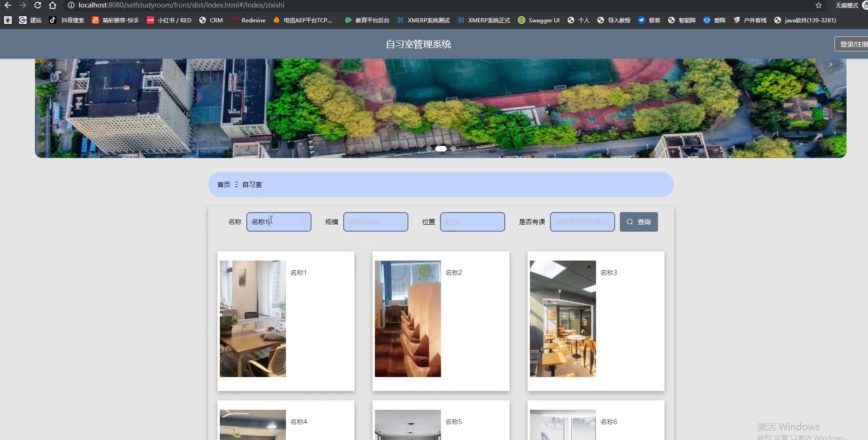The height and width of the screenshot is (440, 868).
Task: Click the site info icon in address bar
Action: (x=71, y=5)
